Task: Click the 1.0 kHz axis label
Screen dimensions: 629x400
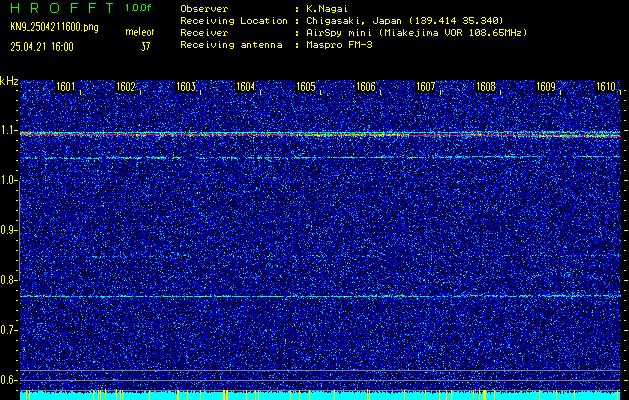Action: pyautogui.click(x=8, y=181)
